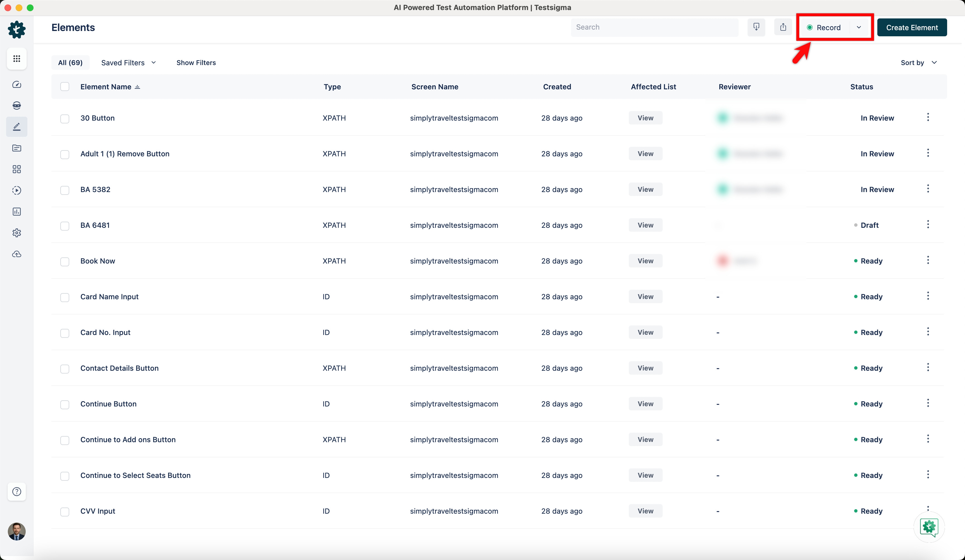965x560 pixels.
Task: Tick the checkbox next to BA 6481
Action: 65,226
